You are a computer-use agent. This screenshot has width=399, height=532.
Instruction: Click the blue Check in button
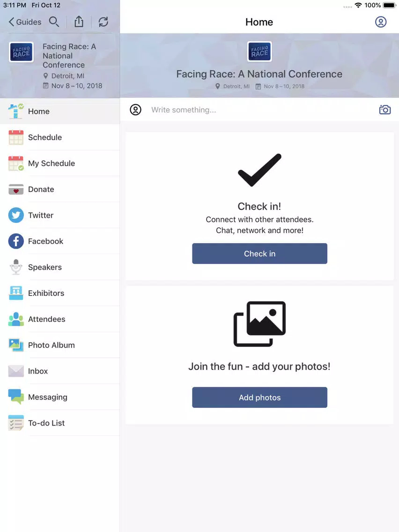pos(259,253)
